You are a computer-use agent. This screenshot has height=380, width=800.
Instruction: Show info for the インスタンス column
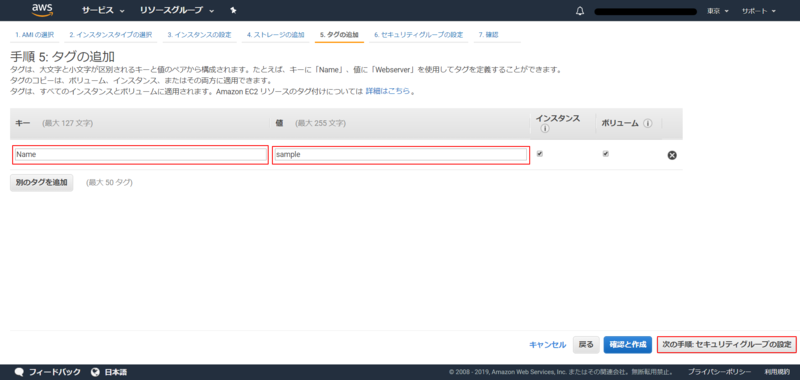pos(544,129)
